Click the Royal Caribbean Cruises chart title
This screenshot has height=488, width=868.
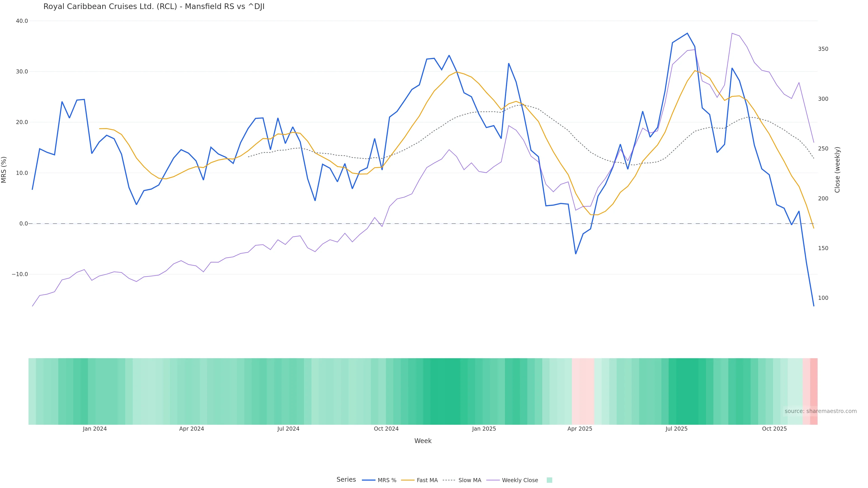[154, 7]
